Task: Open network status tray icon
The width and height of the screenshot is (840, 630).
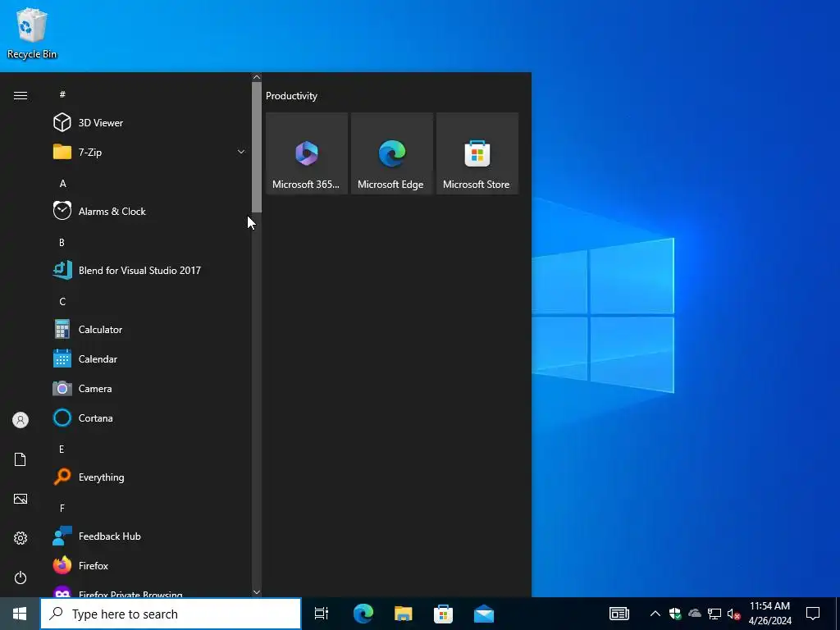Action: [x=714, y=614]
